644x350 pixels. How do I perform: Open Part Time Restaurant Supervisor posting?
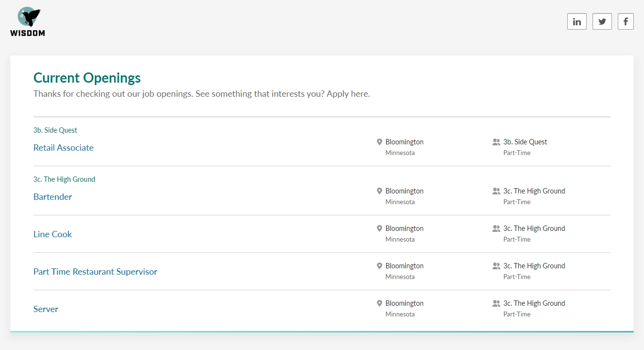point(95,272)
